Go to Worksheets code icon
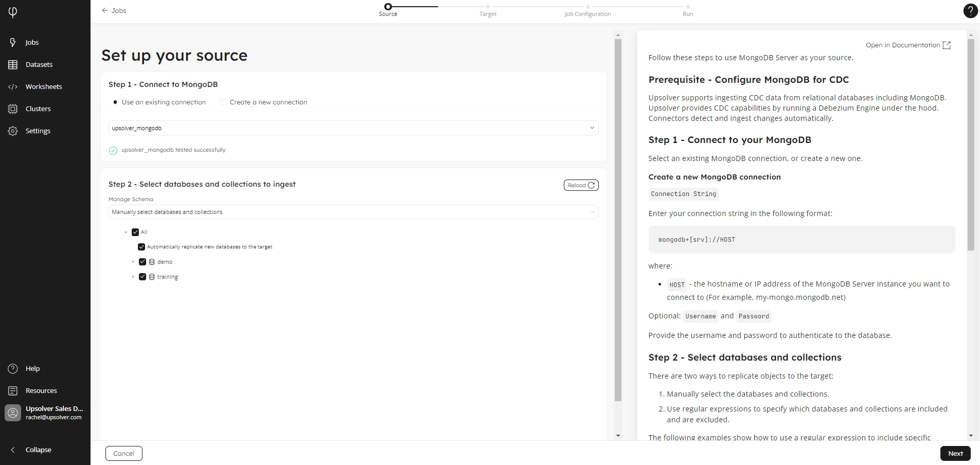Viewport: 980px width, 465px height. pyautogui.click(x=13, y=86)
